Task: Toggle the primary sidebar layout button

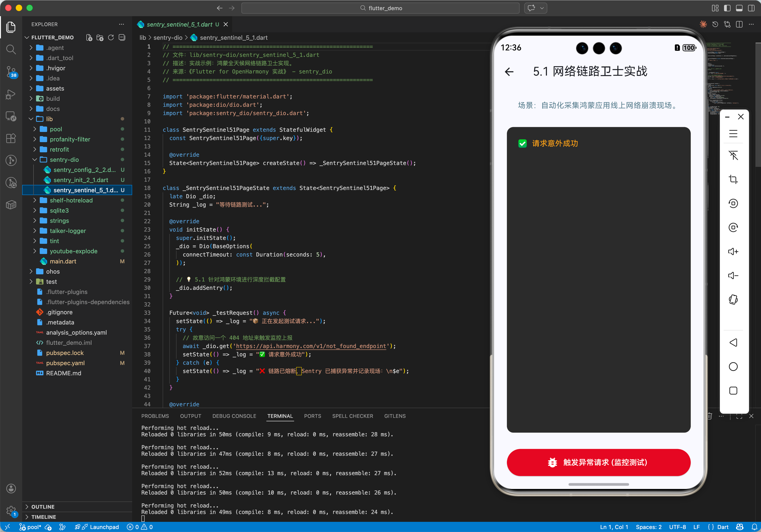Action: [x=727, y=8]
